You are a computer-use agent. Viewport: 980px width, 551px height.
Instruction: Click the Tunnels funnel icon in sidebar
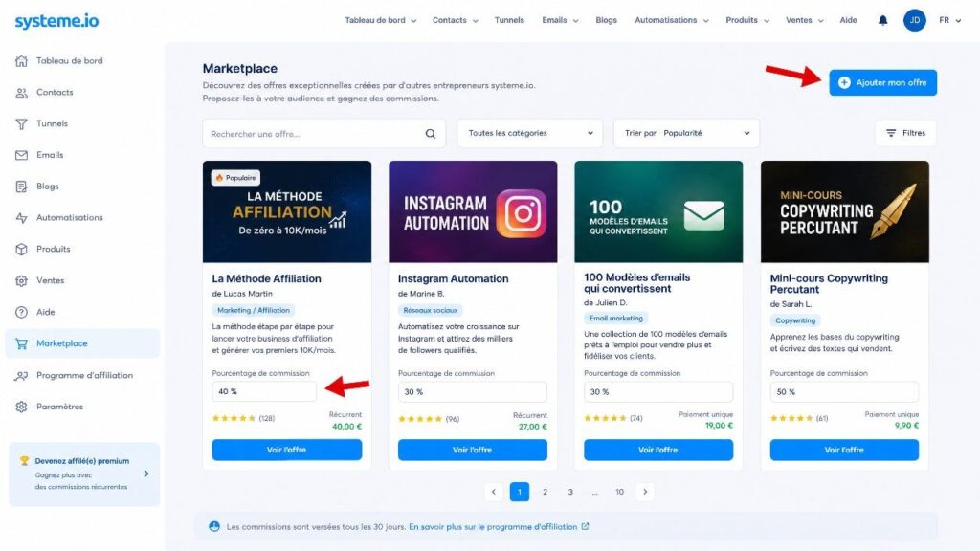pyautogui.click(x=21, y=123)
